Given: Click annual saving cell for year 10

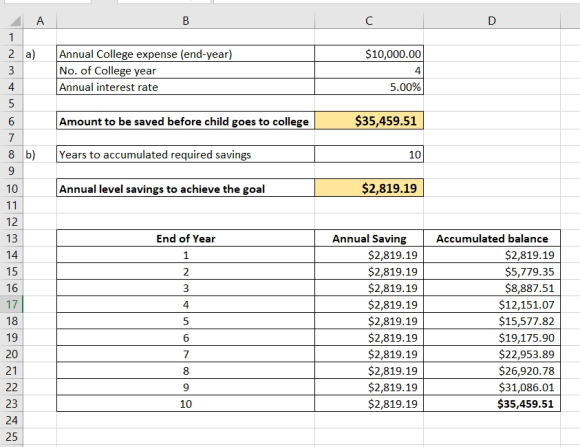Looking at the screenshot, I should click(x=369, y=404).
